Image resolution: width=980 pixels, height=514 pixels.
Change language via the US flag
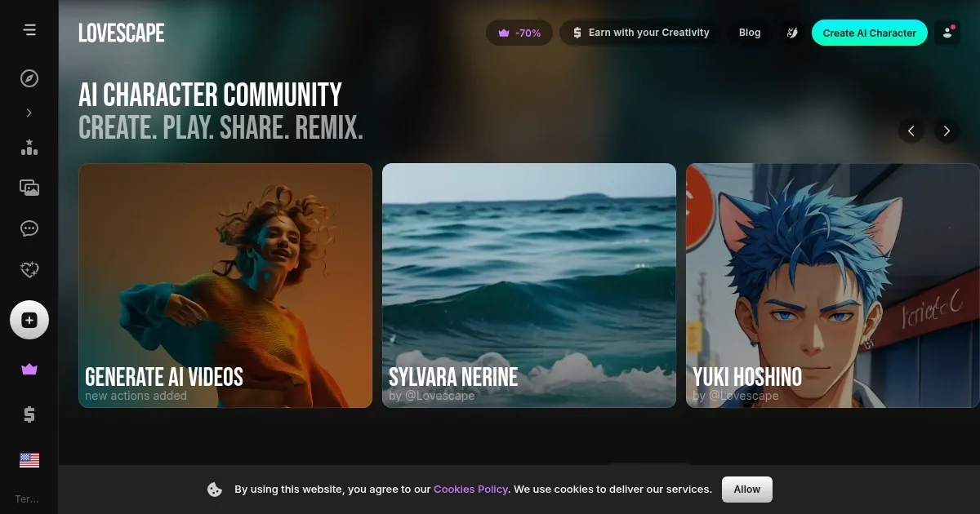(29, 460)
